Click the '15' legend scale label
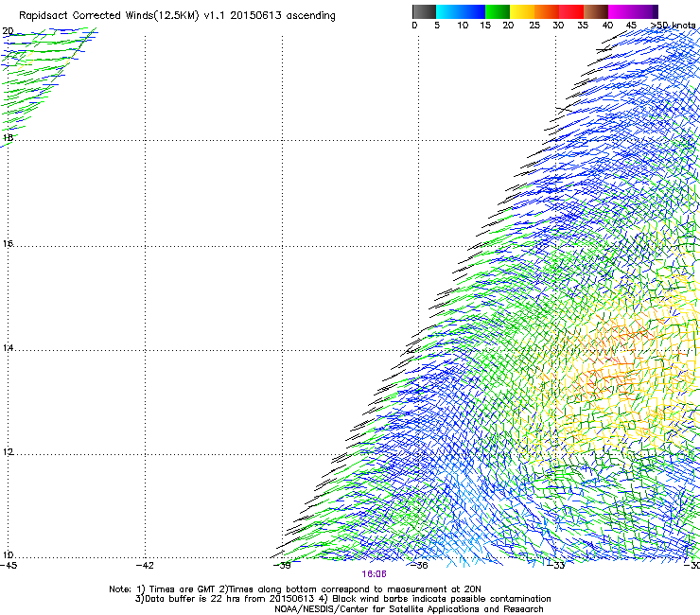Viewport: 700px width, 615px height. (485, 26)
